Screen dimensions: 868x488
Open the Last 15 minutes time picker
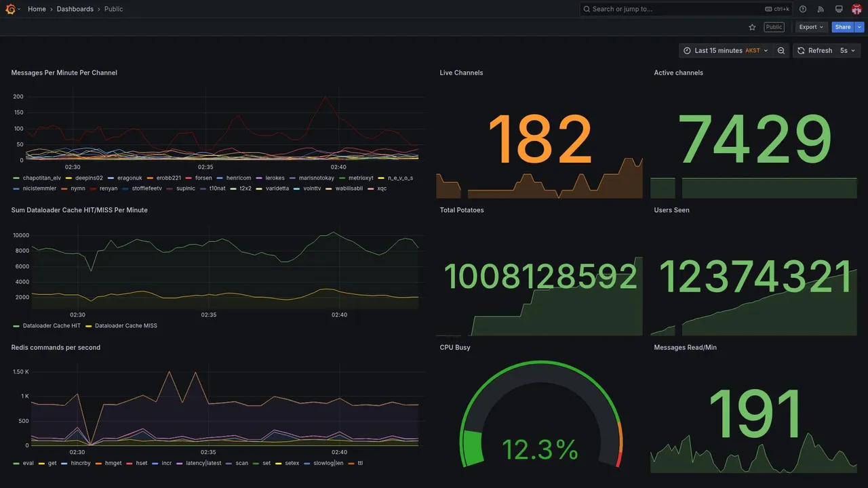coord(726,50)
